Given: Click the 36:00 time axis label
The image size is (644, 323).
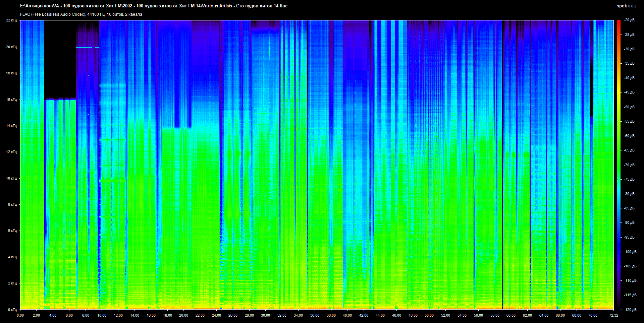Looking at the screenshot, I should [x=315, y=315].
